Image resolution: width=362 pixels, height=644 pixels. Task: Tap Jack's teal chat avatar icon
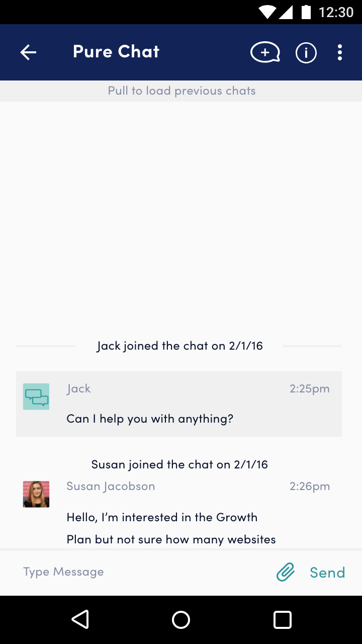coord(36,396)
